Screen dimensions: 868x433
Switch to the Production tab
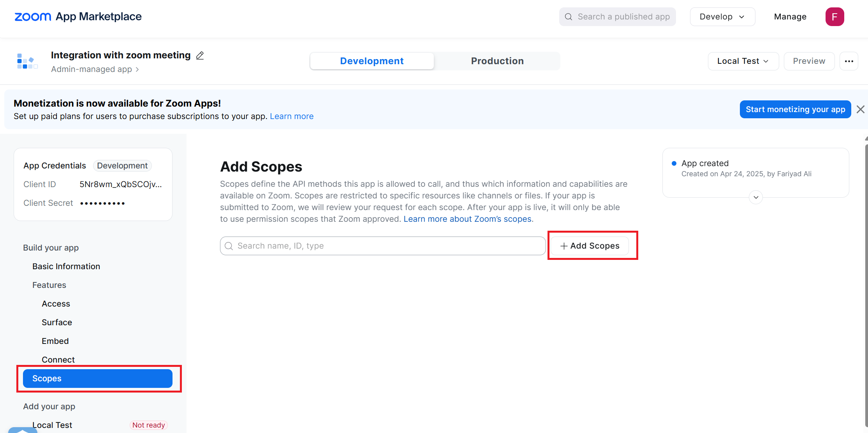tap(497, 61)
